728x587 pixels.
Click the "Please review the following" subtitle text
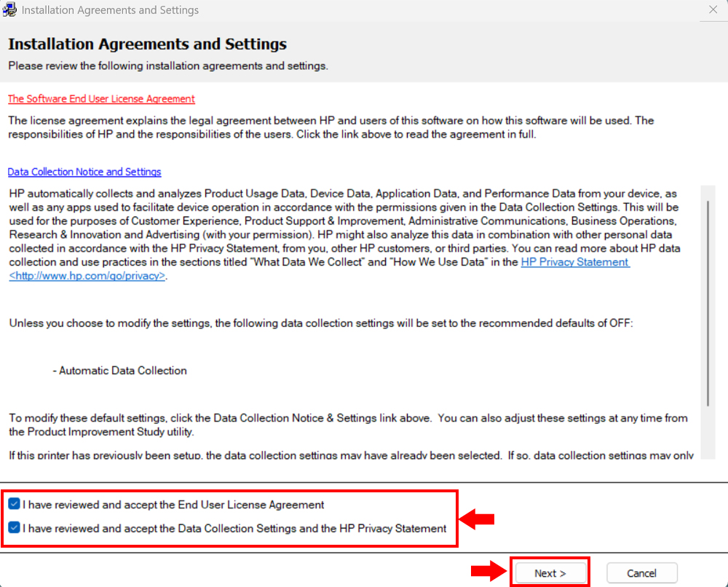point(168,66)
